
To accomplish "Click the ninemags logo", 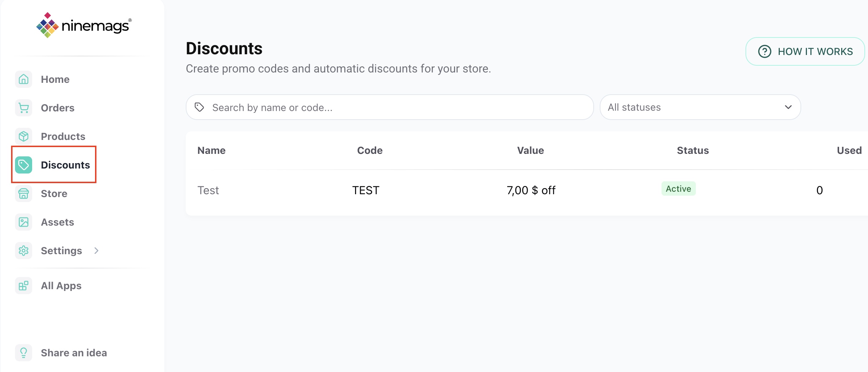I will coord(84,25).
